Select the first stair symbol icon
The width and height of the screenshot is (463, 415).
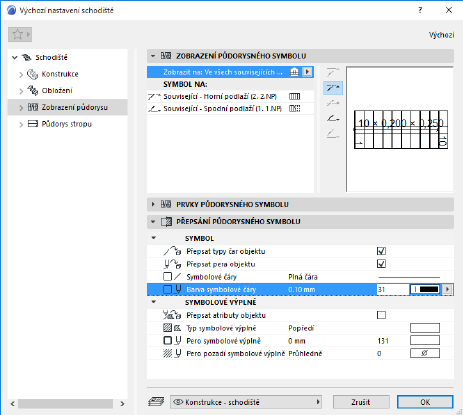point(333,72)
